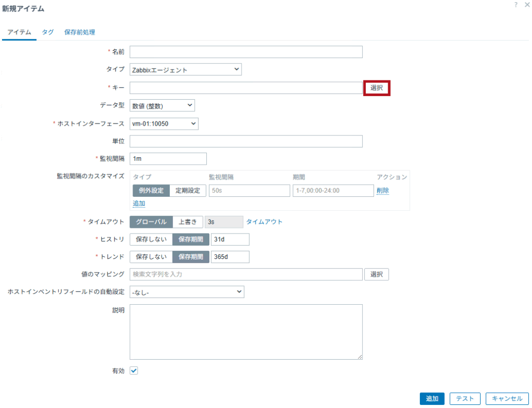The width and height of the screenshot is (532, 408).
Task: Click the キャンセル button
Action: tap(507, 398)
